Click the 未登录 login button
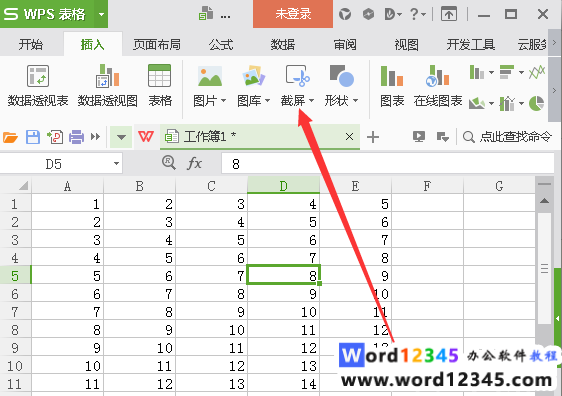 293,14
